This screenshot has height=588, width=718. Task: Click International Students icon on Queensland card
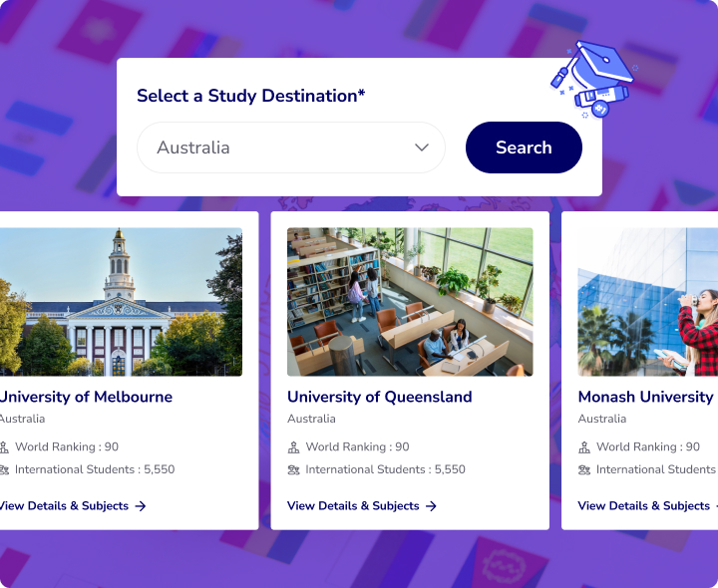pos(293,469)
